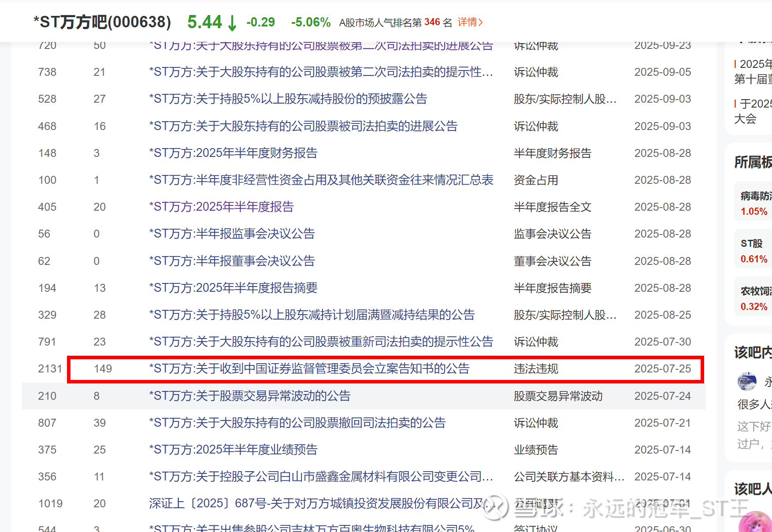The height and width of the screenshot is (532, 772).
Task: Open 关于大股东持有的公司股票被重新司法拍卖的提示性公告
Action: pyautogui.click(x=321, y=342)
